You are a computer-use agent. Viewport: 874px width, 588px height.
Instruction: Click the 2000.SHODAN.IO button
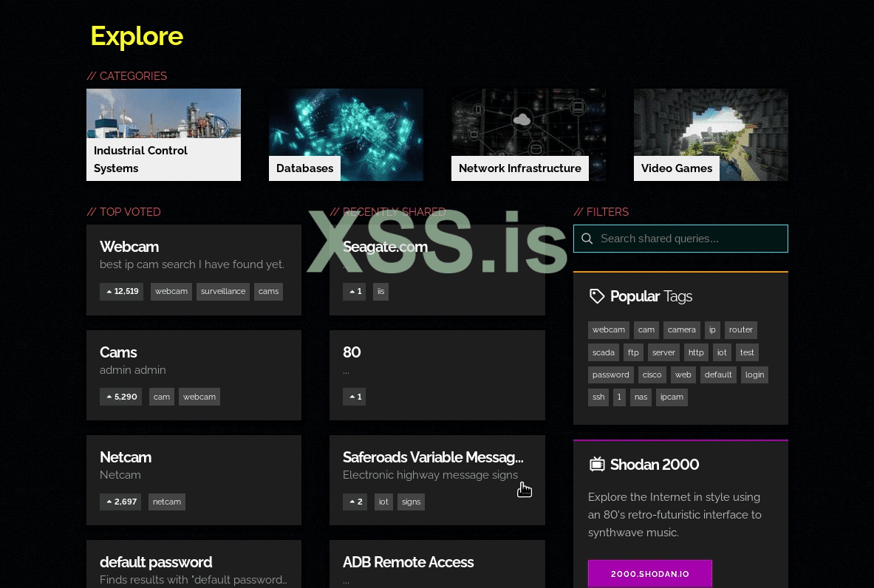click(x=649, y=573)
